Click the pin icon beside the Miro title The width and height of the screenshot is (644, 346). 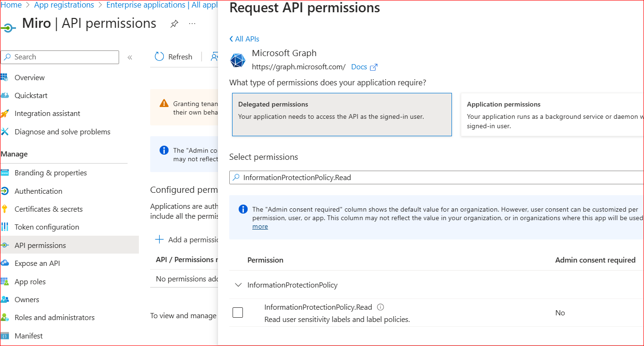click(x=174, y=24)
